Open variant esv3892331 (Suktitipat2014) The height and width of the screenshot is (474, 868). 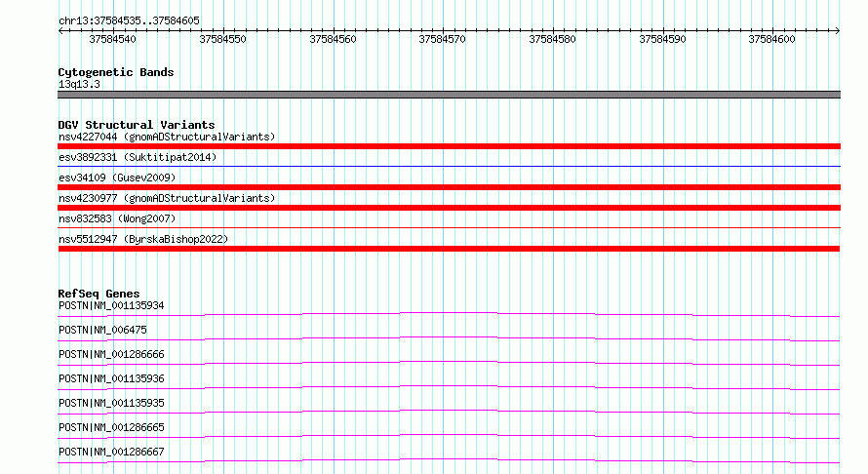[x=138, y=157]
